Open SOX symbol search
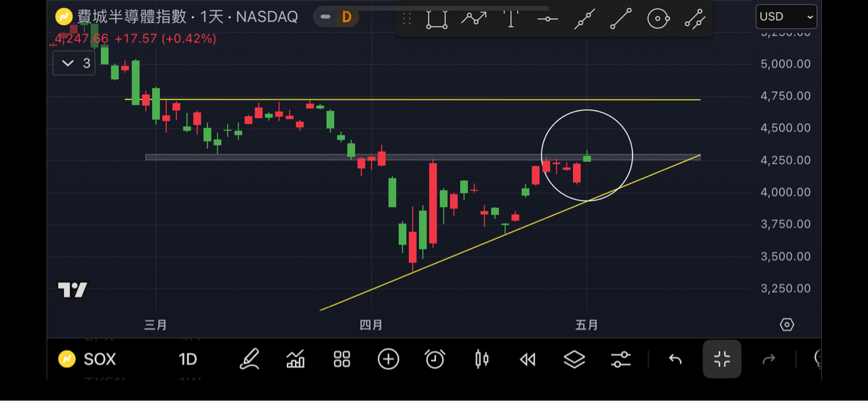 coord(100,359)
